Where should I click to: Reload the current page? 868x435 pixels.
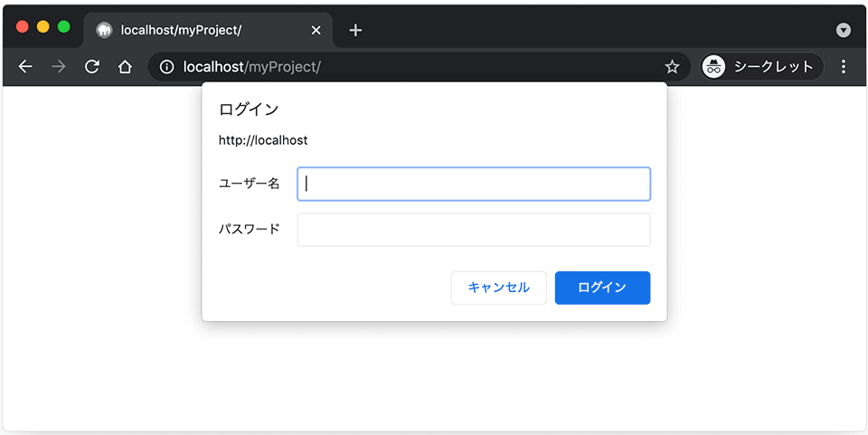coord(91,67)
